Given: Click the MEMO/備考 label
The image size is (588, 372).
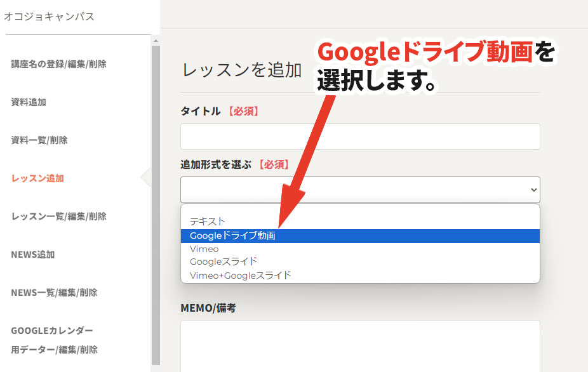Looking at the screenshot, I should pyautogui.click(x=208, y=308).
